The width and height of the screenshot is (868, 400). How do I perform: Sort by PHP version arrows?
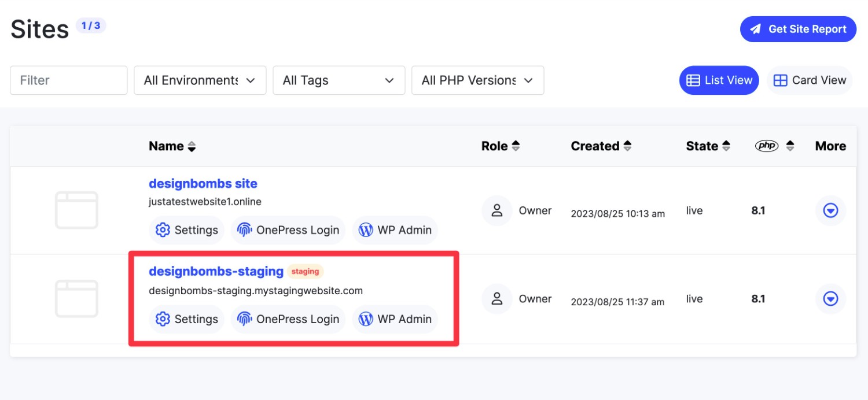[x=790, y=146]
